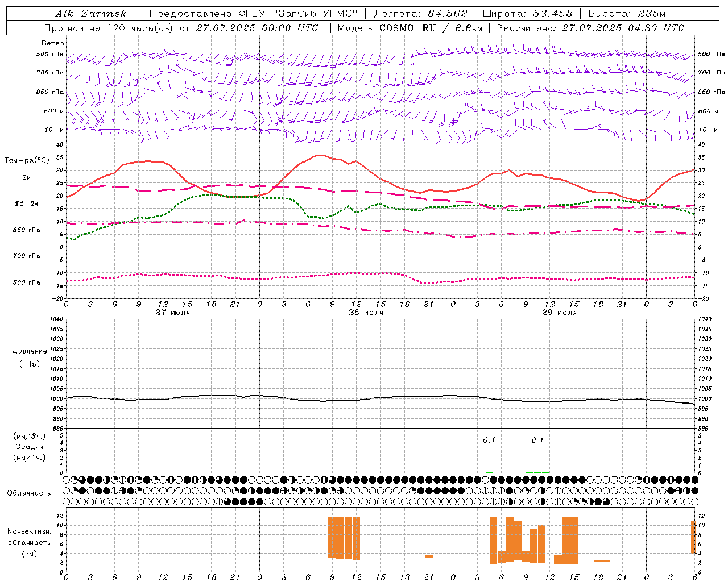Click the 27 июля date label
The height and width of the screenshot is (582, 728).
(x=173, y=312)
